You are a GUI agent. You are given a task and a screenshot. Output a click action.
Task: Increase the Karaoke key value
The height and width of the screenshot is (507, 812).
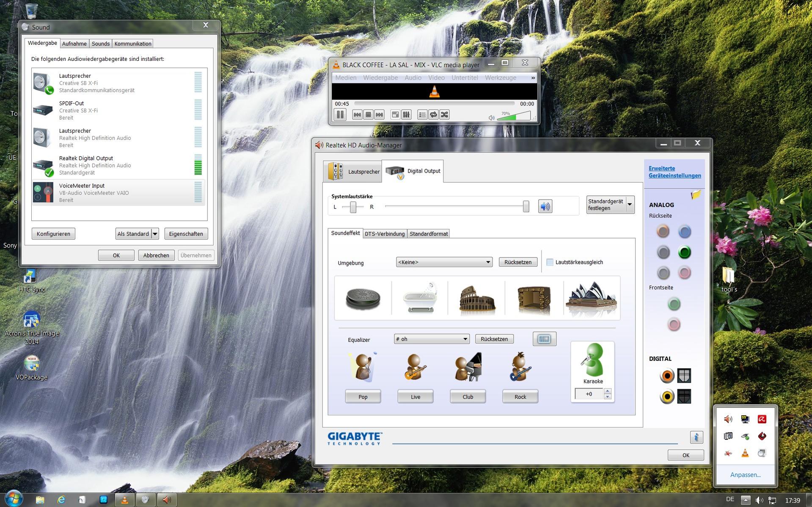pyautogui.click(x=608, y=391)
